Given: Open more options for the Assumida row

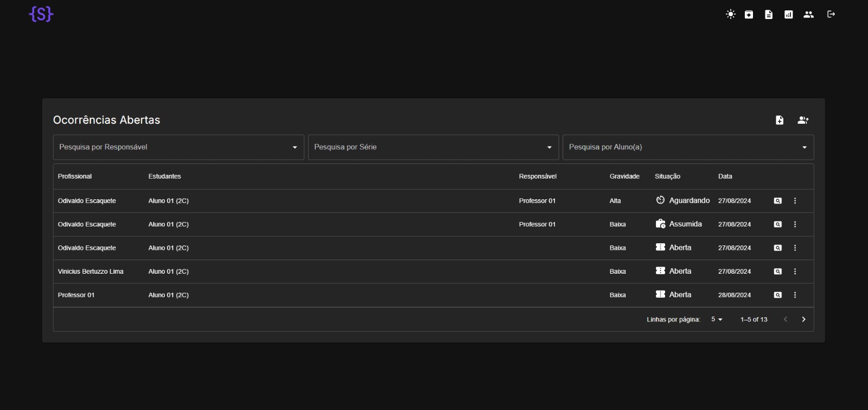Looking at the screenshot, I should pyautogui.click(x=795, y=224).
